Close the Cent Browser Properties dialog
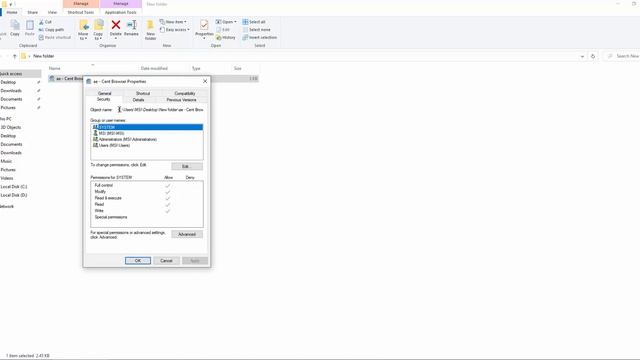 point(205,81)
